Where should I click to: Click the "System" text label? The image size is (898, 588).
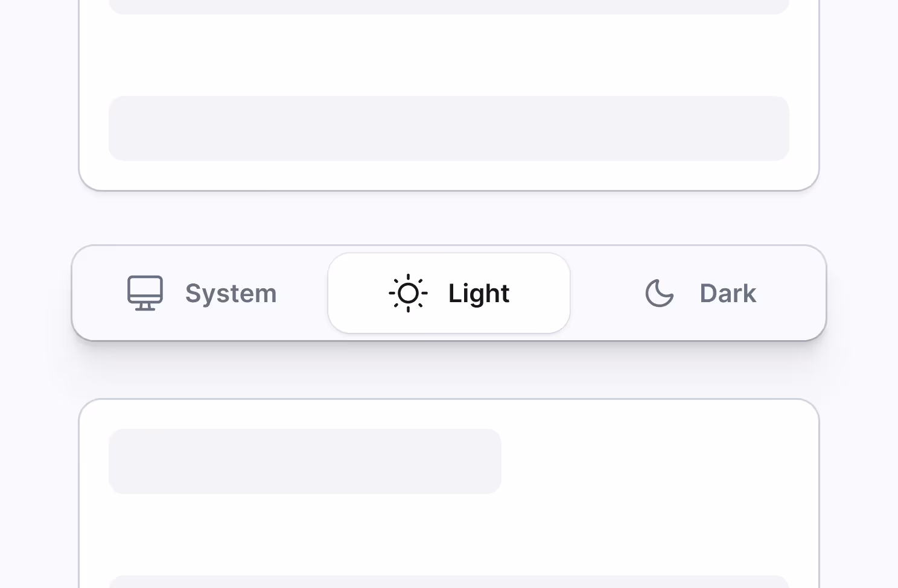coord(231,294)
